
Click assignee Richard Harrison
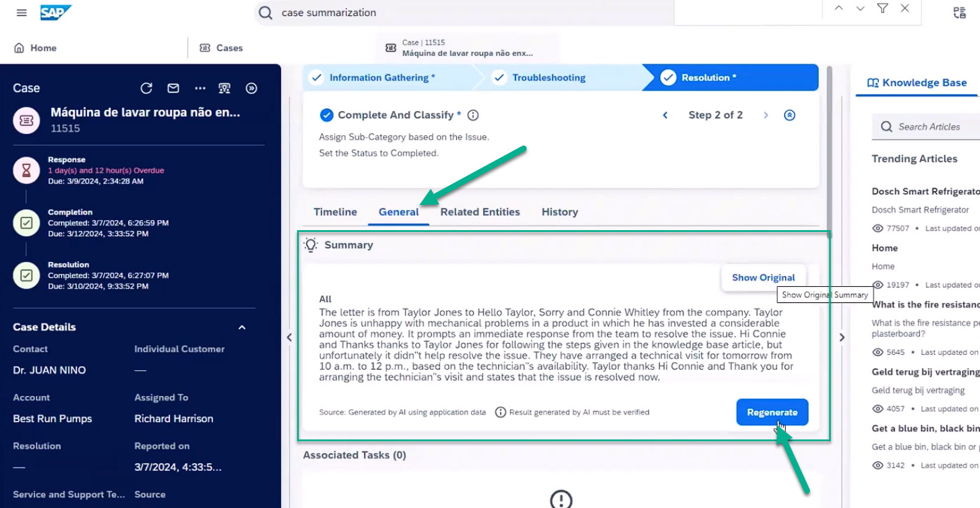pyautogui.click(x=174, y=419)
